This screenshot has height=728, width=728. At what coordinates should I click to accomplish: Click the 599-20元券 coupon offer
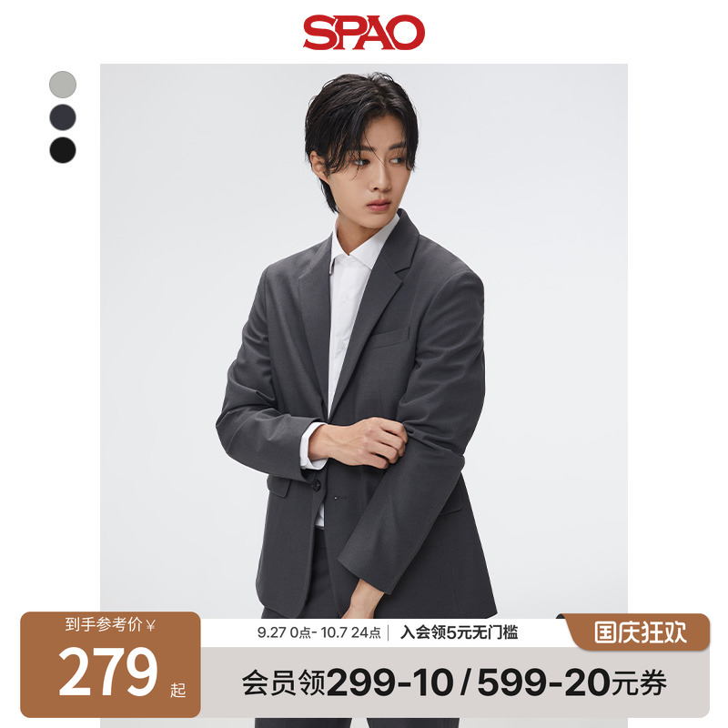[571, 682]
